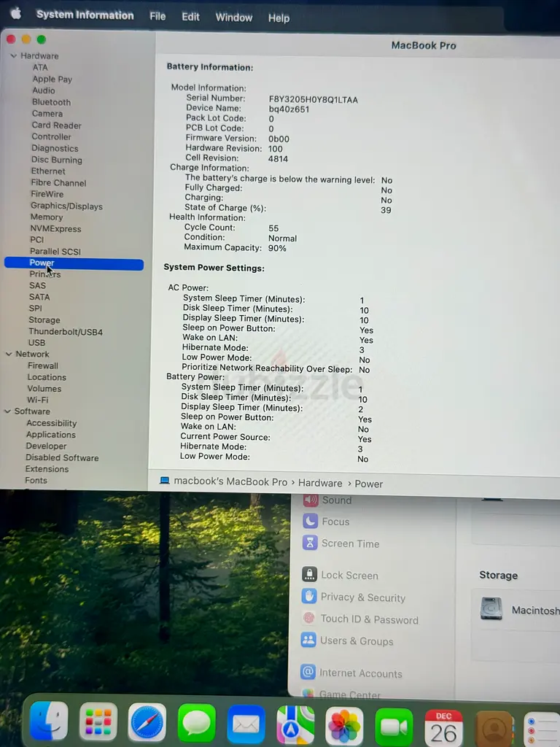This screenshot has width=560, height=747.
Task: Select SATA in the sidebar
Action: (39, 297)
